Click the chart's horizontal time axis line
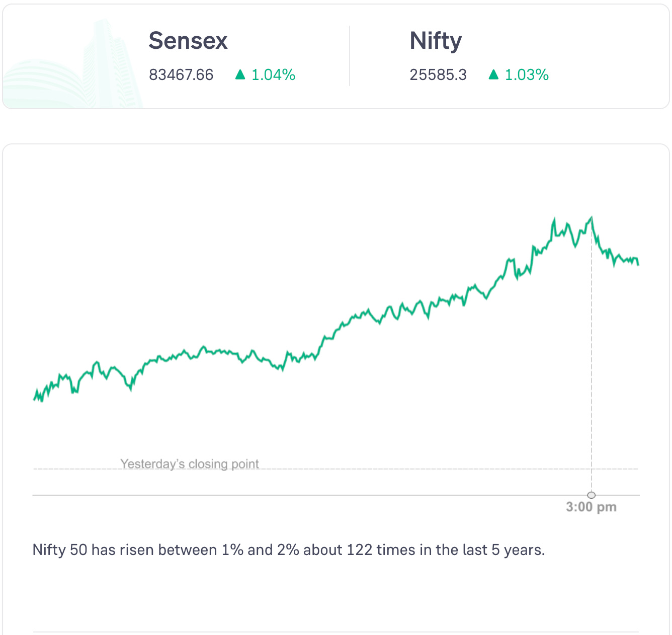This screenshot has width=672, height=635. coord(302,495)
